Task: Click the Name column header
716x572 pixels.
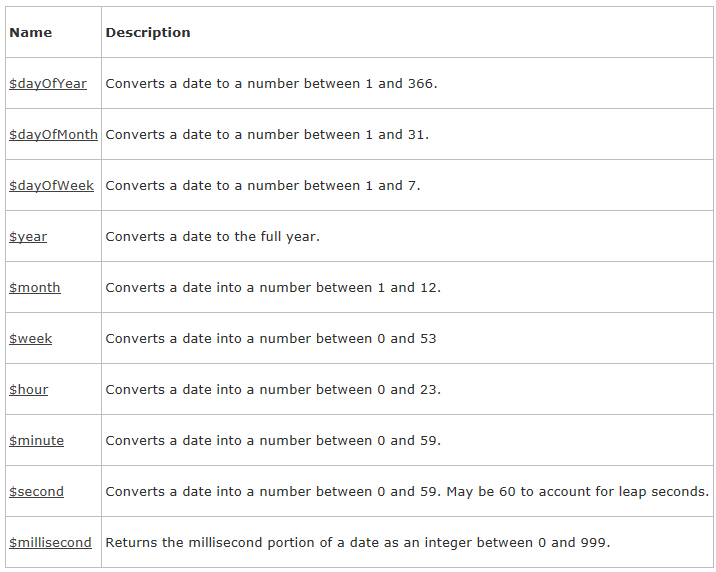Action: (x=30, y=33)
